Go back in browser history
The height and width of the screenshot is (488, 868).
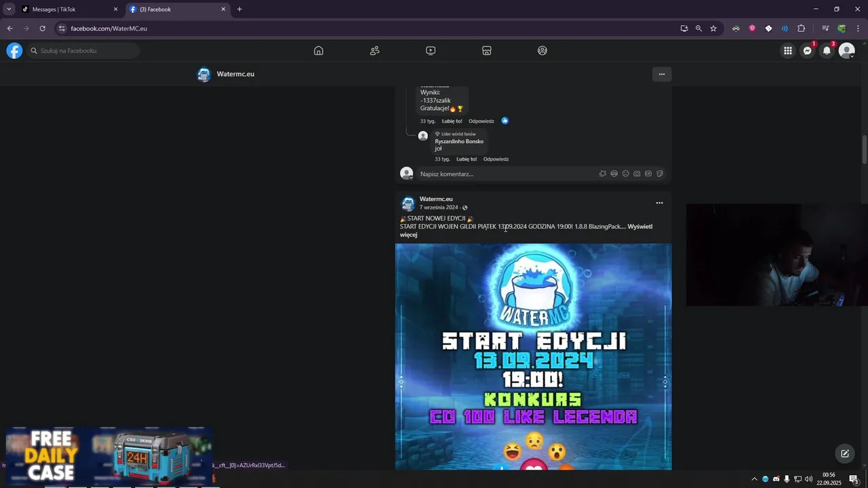[x=9, y=28]
